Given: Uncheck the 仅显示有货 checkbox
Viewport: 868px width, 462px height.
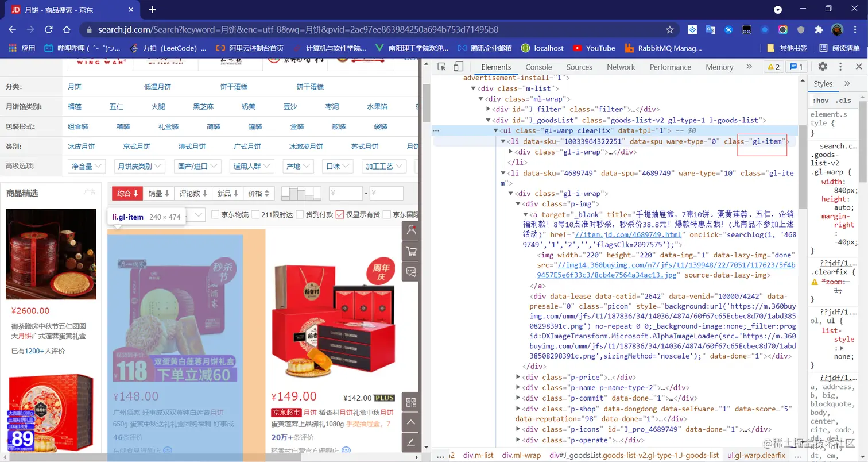Looking at the screenshot, I should (340, 214).
